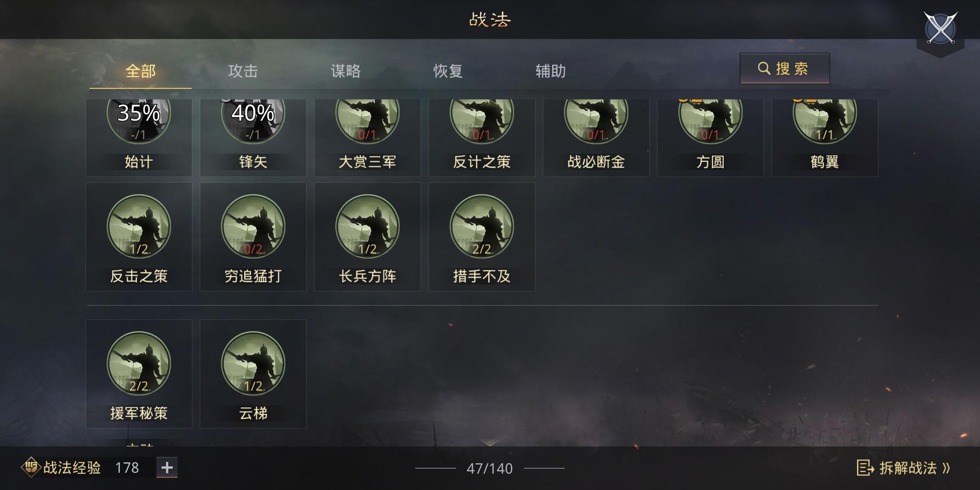Select the 反击之策 tactic

pos(139,237)
